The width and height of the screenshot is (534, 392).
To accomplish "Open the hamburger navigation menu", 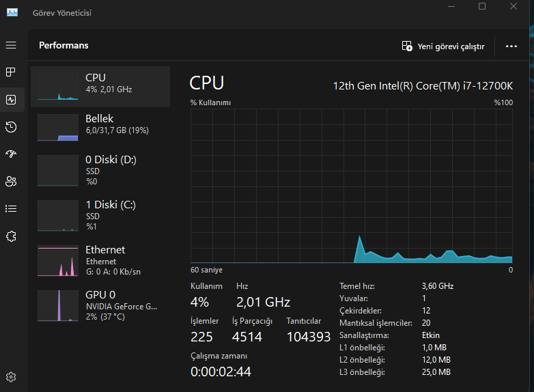I will point(11,45).
